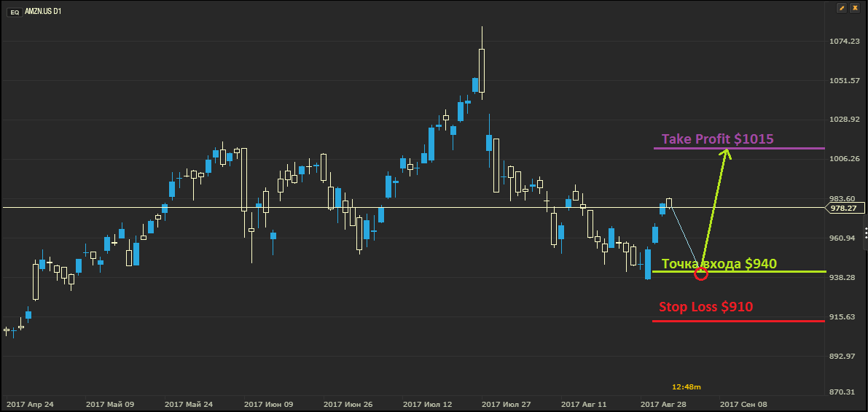Image resolution: width=868 pixels, height=412 pixels.
Task: Click the 2017 Июл 27 date label
Action: click(x=507, y=404)
